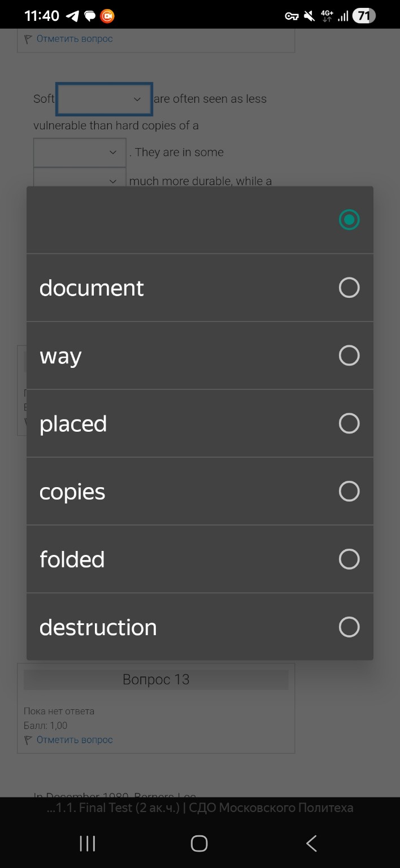Tap the chat bubbles notification icon
400x868 pixels.
pyautogui.click(x=90, y=16)
